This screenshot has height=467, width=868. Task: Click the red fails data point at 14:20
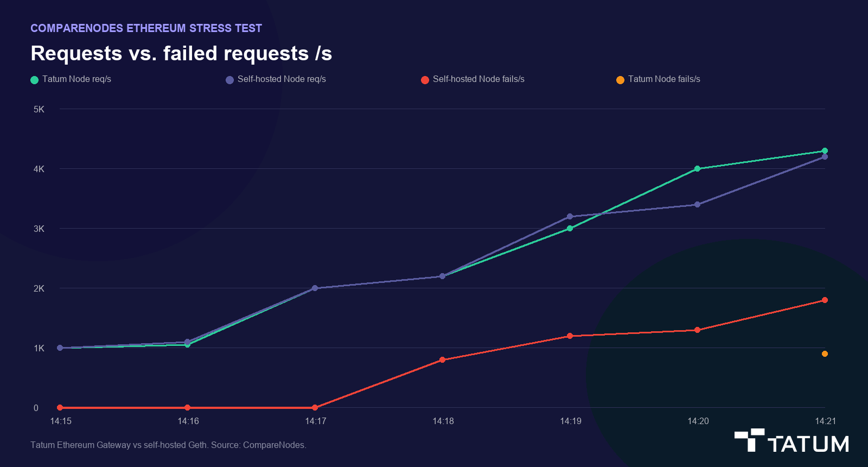697,330
